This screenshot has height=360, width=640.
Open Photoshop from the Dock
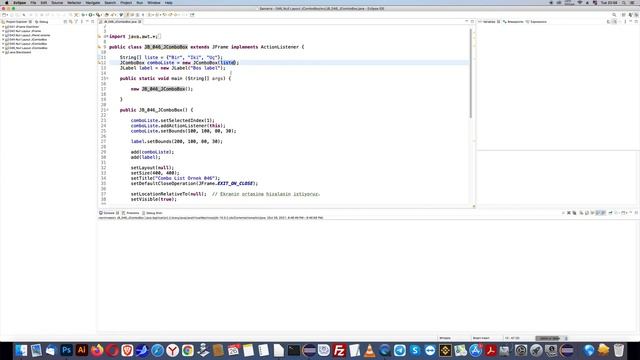pyautogui.click(x=66, y=350)
